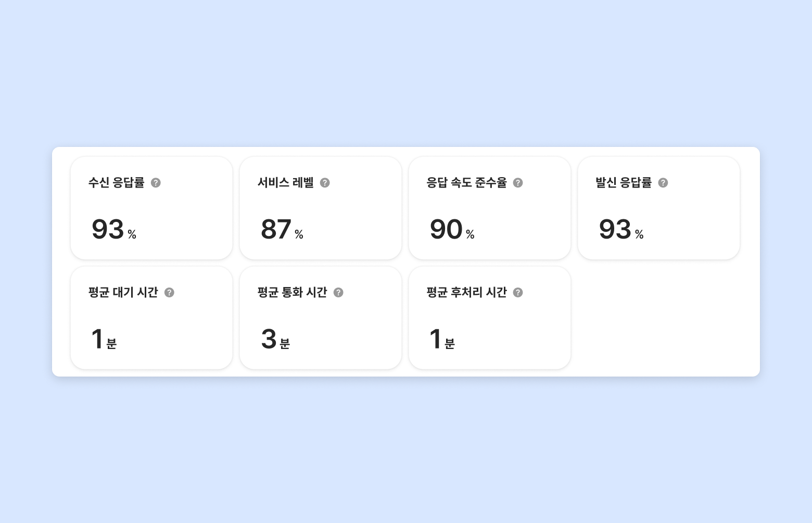Click the 발신 응답률 card title
The height and width of the screenshot is (523, 812).
624,183
